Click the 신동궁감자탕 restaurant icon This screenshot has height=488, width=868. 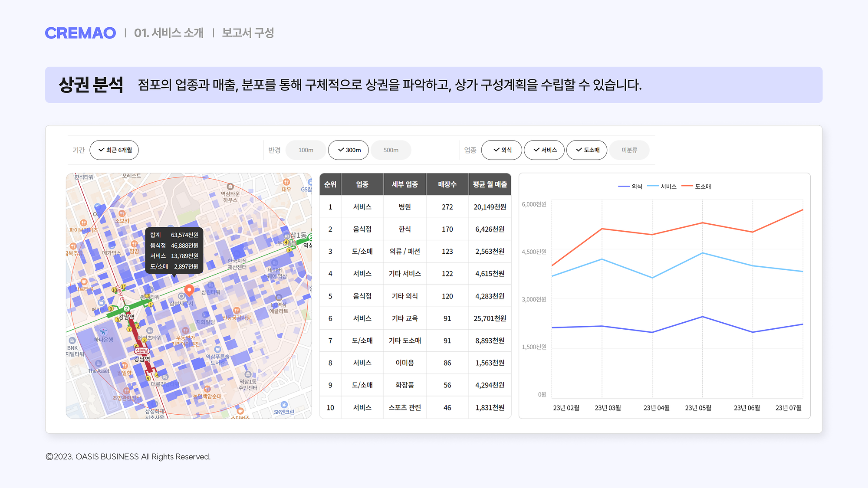click(237, 310)
